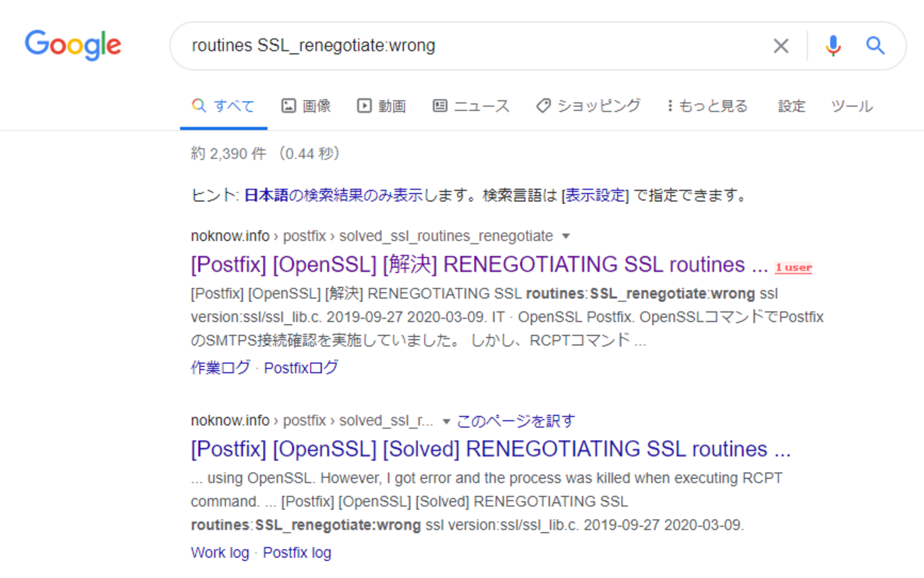Click the red 1 user badge

pyautogui.click(x=793, y=268)
